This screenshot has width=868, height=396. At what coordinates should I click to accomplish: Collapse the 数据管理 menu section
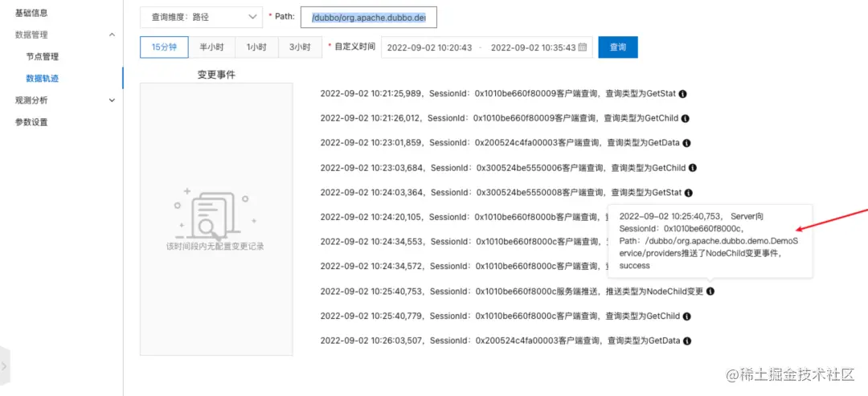112,35
